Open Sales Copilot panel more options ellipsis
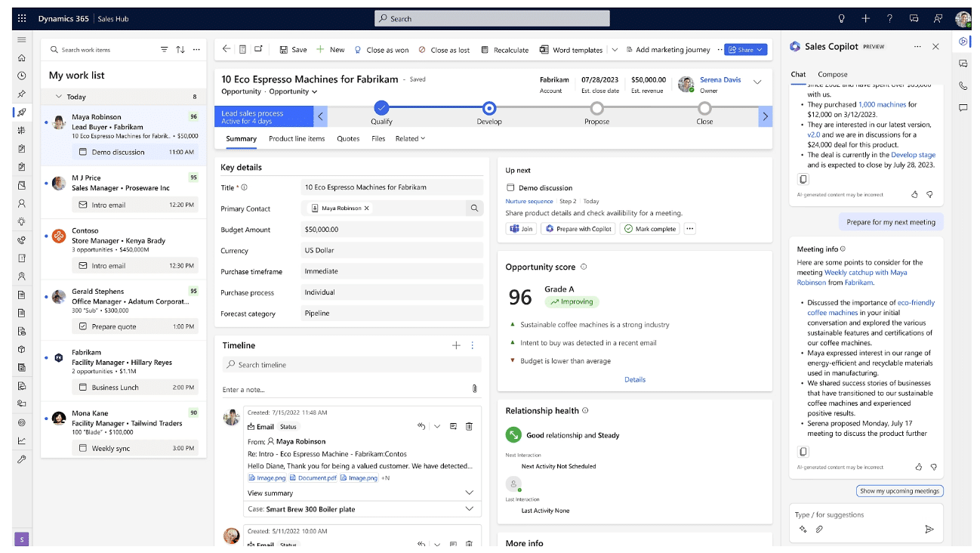The width and height of the screenshot is (980, 553). (917, 46)
